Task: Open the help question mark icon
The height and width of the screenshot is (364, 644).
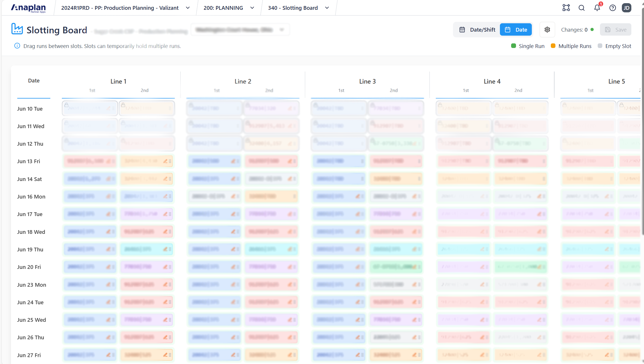Action: pyautogui.click(x=613, y=8)
